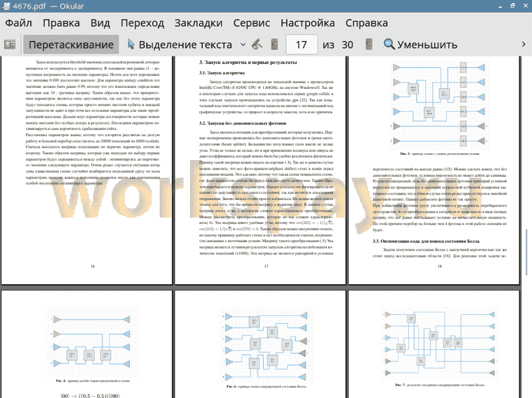Viewport: 532px width, 398px height.
Task: Open the Правка menu
Action: click(x=61, y=23)
